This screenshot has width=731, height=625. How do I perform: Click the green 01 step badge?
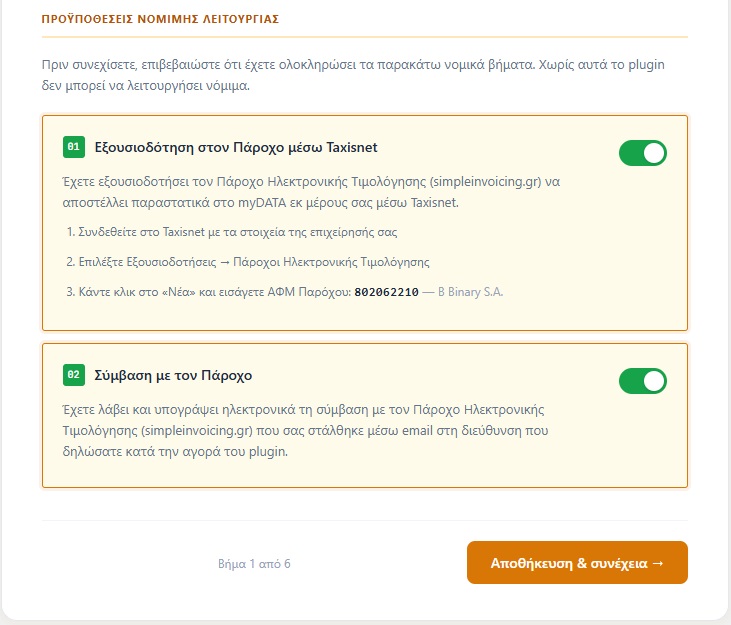tap(74, 147)
